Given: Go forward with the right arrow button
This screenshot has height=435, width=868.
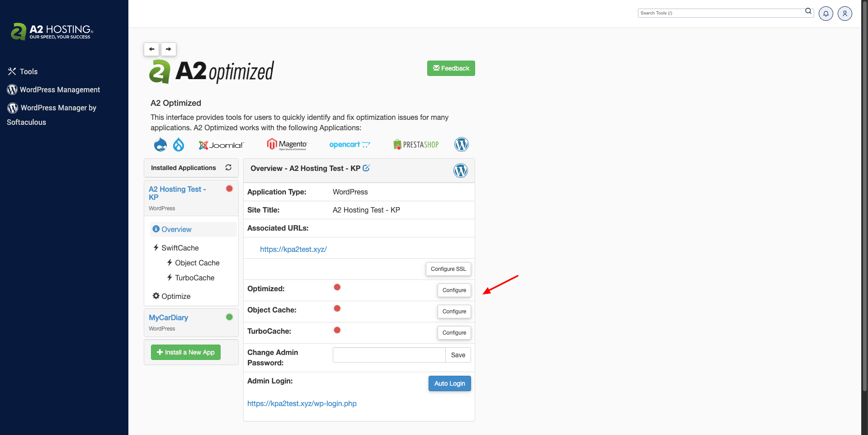Looking at the screenshot, I should 168,49.
